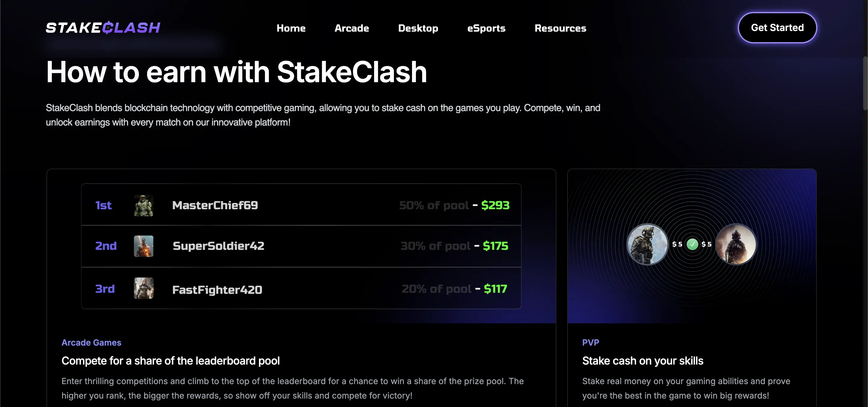Click MasterChief69's avatar image
868x407 pixels.
143,205
